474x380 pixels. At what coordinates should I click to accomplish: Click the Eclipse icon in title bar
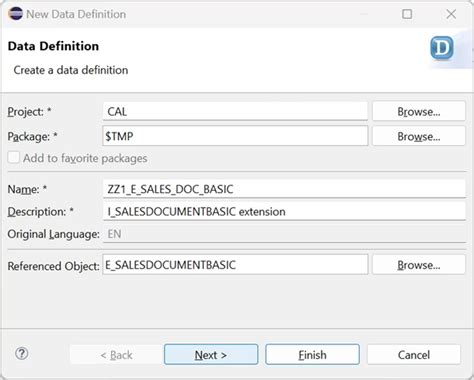[x=15, y=14]
